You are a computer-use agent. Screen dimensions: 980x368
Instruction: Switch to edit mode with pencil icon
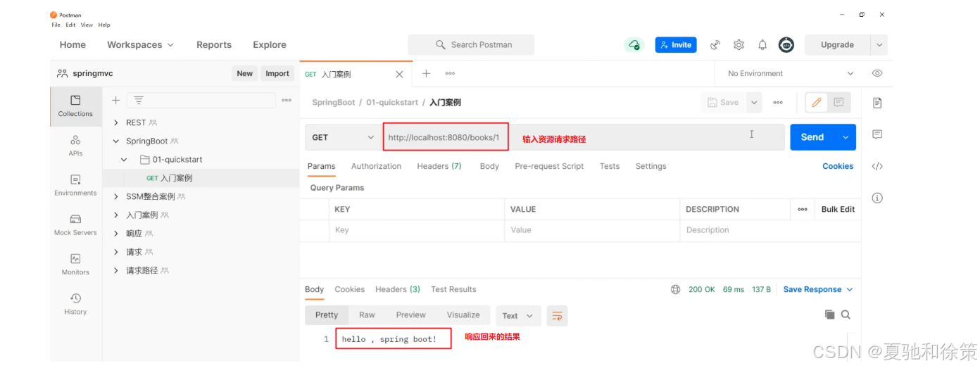pos(817,103)
